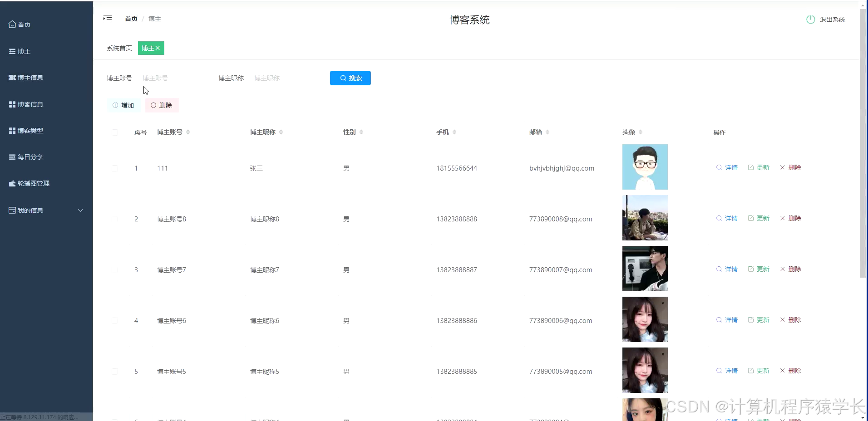868x421 pixels.
Task: Click cartoon avatar thumbnail for row 111
Action: click(x=645, y=167)
